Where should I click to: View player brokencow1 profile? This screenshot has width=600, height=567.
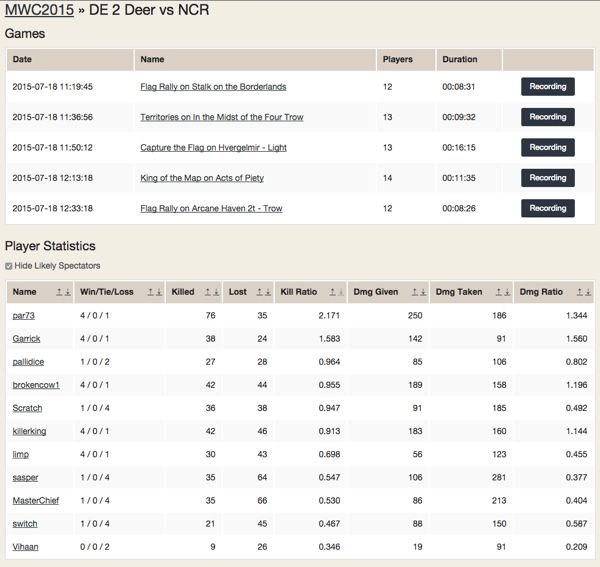(36, 385)
